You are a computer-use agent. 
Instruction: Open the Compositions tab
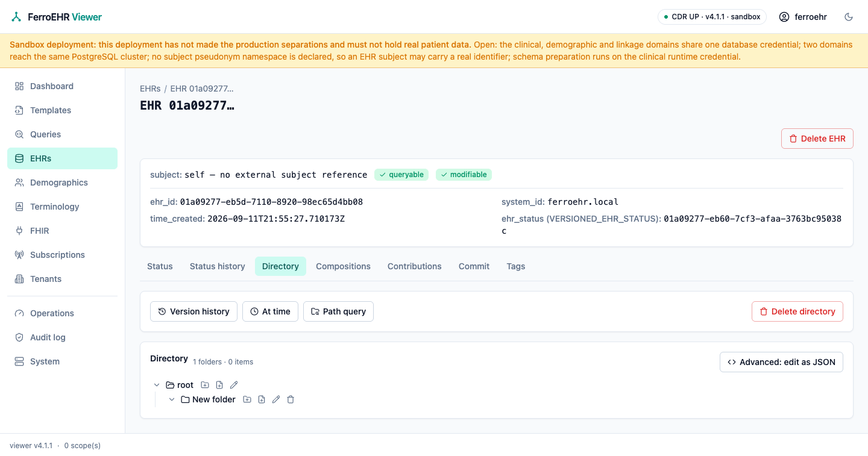(x=343, y=266)
